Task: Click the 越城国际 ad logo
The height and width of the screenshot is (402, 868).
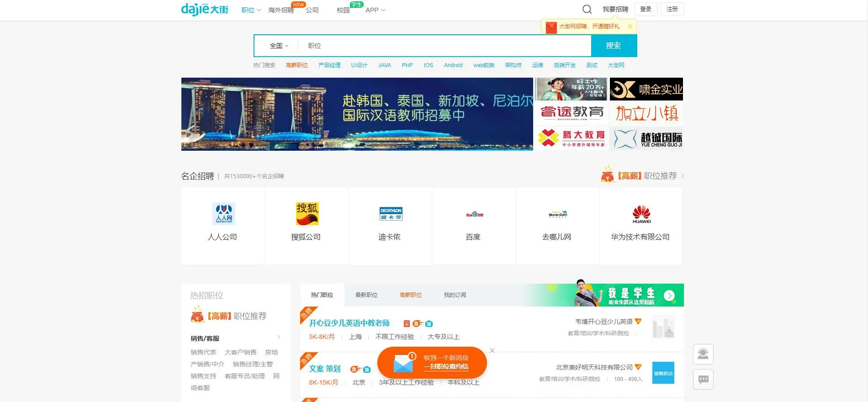Action: [646, 138]
